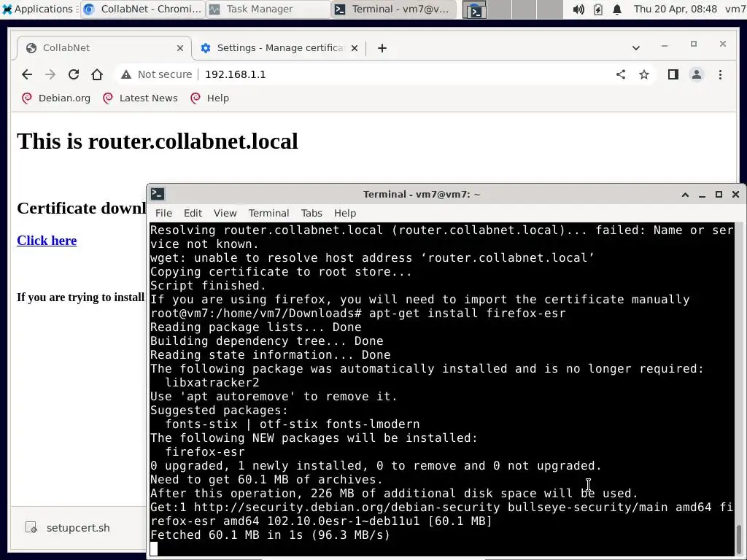
Task: Open the notifications bell icon
Action: (x=617, y=9)
